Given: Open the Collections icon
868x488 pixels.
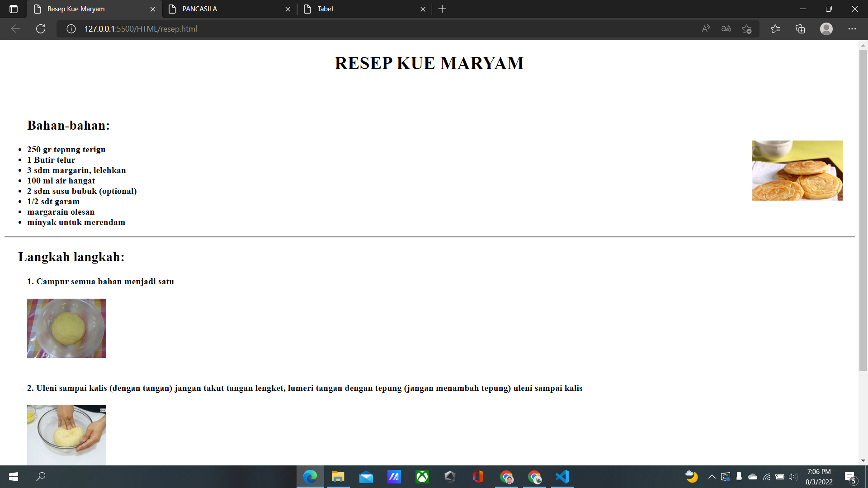Looking at the screenshot, I should tap(800, 28).
